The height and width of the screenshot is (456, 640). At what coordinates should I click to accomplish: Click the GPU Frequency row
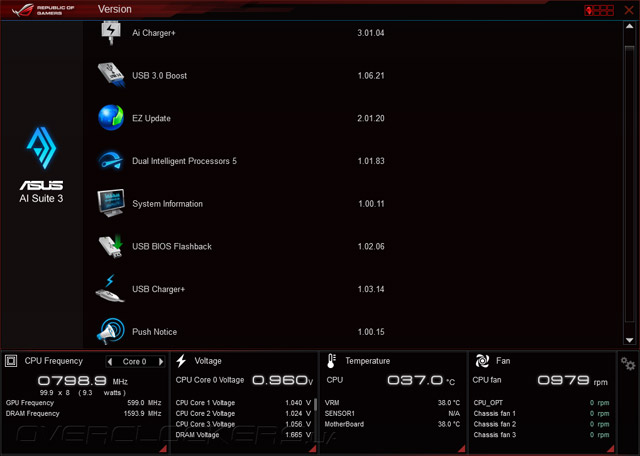(84, 403)
